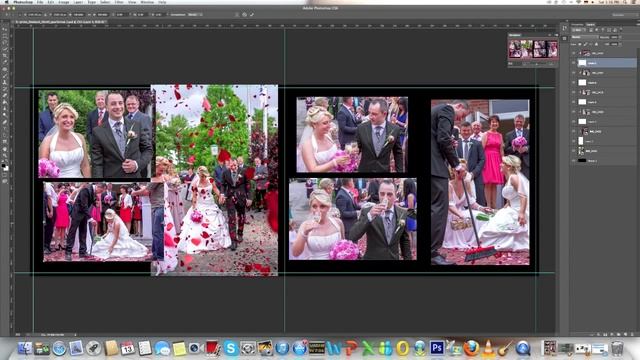Viewport: 640px width, 360px height.
Task: Toggle visibility of the fourth layer
Action: (x=573, y=82)
